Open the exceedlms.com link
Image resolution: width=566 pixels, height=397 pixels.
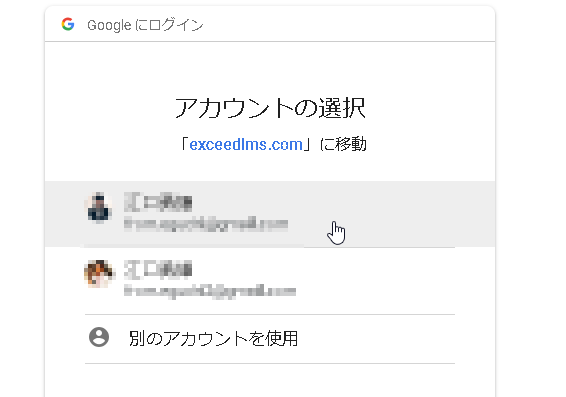(246, 144)
